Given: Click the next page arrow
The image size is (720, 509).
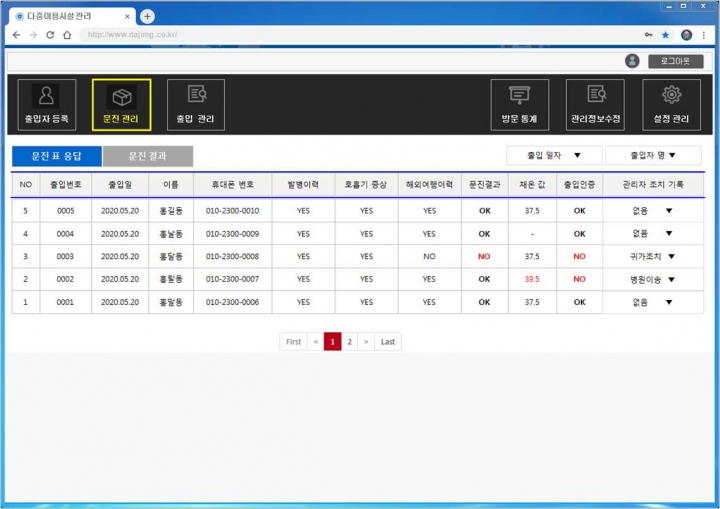Looking at the screenshot, I should [366, 342].
